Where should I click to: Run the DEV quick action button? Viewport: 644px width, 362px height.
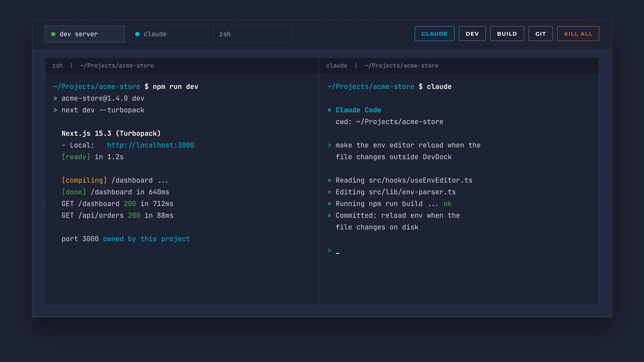[472, 34]
